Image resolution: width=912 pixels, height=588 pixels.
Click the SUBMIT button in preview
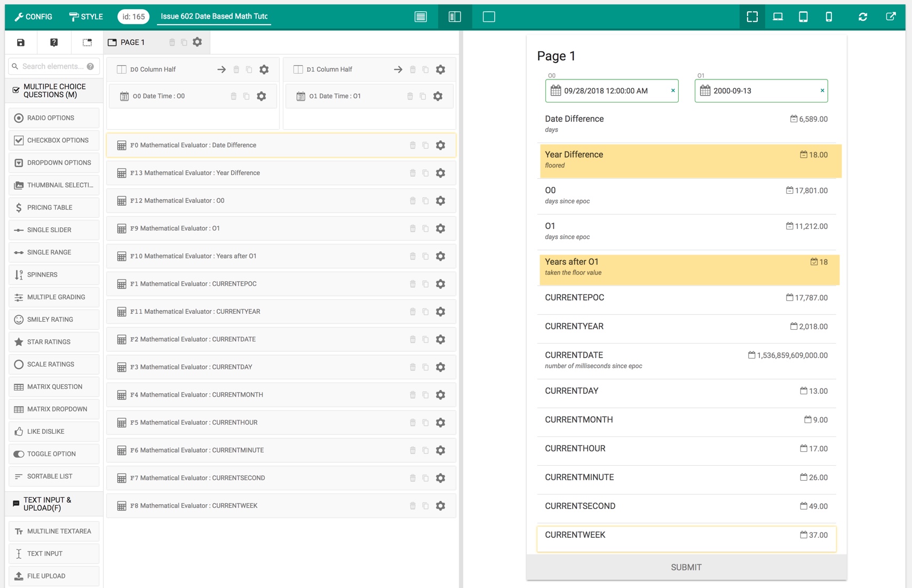click(x=686, y=567)
